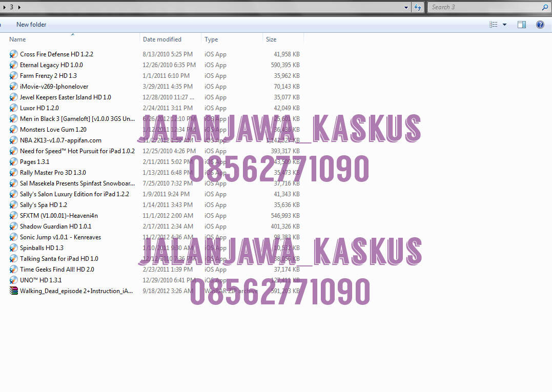Select the file name Cross Fire Defense HD 1.2.2
Screen dimensions: 552x392
coord(57,54)
